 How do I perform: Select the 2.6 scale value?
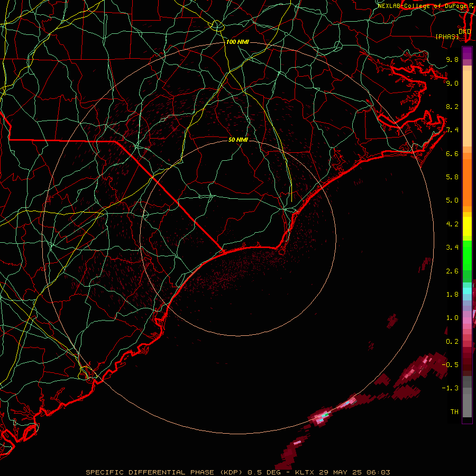point(452,271)
